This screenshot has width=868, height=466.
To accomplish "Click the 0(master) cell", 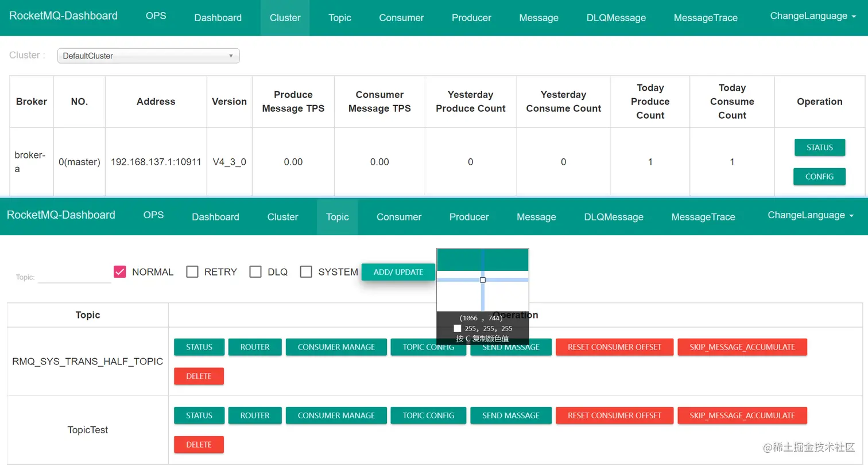I will (79, 162).
